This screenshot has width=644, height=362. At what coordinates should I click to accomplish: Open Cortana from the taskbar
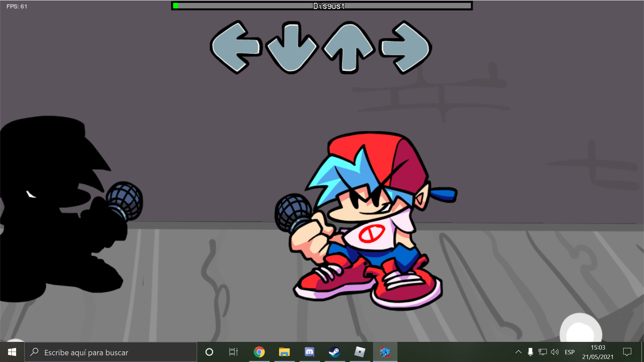[x=209, y=352]
